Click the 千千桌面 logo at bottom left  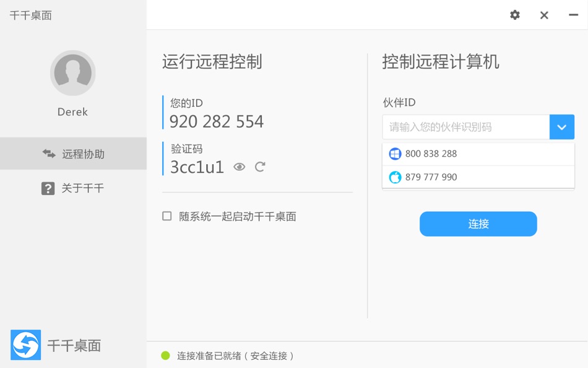tap(26, 344)
